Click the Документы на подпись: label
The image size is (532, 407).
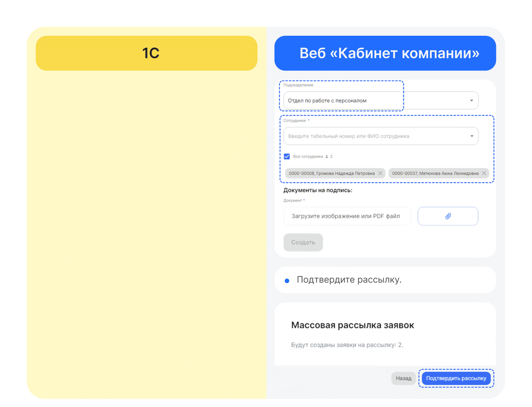coord(318,190)
